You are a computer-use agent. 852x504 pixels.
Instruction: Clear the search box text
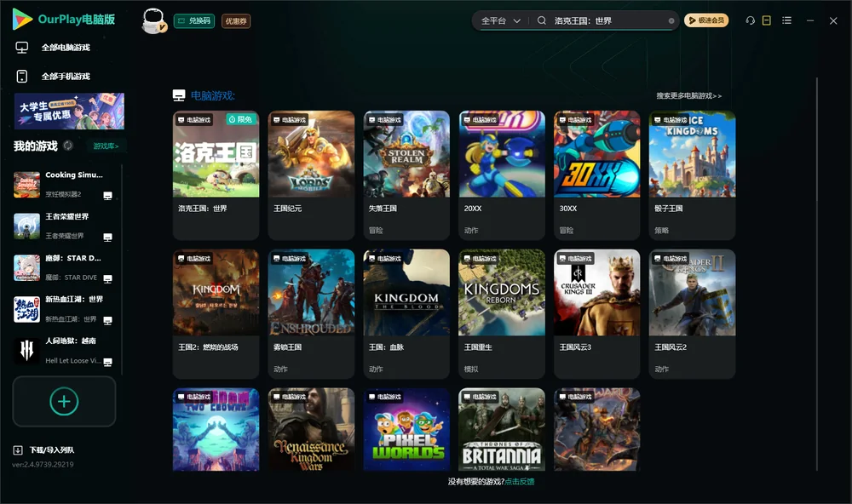click(671, 21)
